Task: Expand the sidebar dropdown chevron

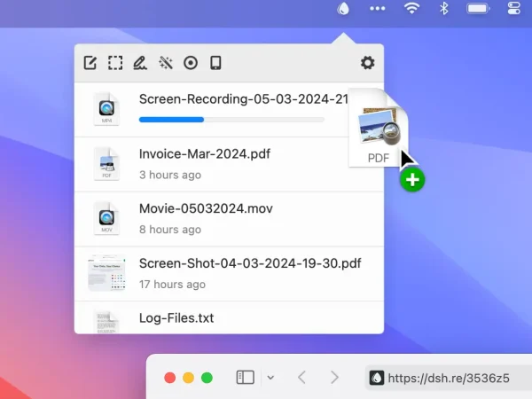Action: point(270,378)
